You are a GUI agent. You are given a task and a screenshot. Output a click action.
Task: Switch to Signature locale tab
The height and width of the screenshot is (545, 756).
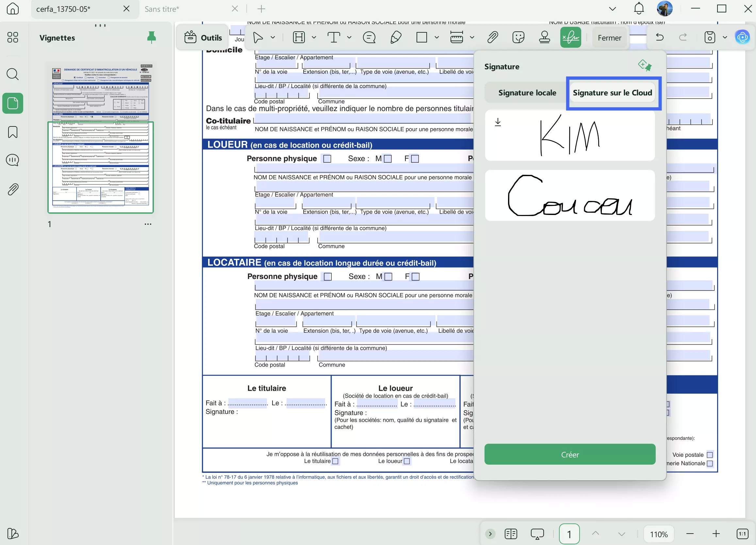(527, 93)
